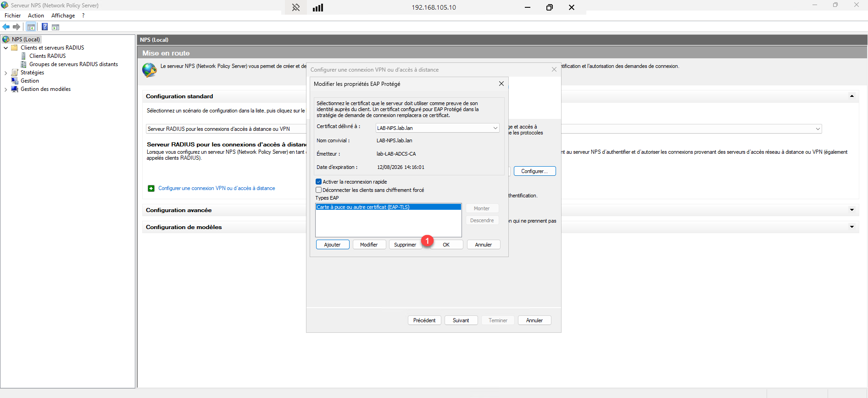Select the Clients RADIUS server icon
This screenshot has width=868, height=398.
click(24, 56)
